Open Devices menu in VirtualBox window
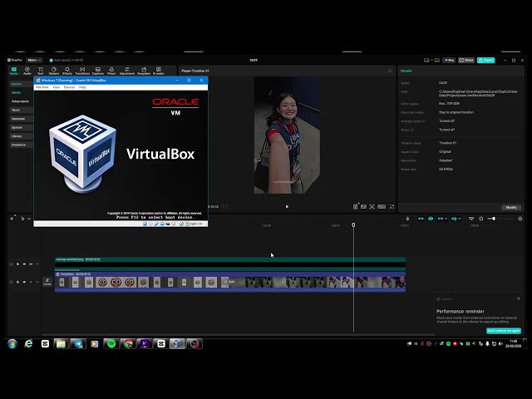 (69, 87)
